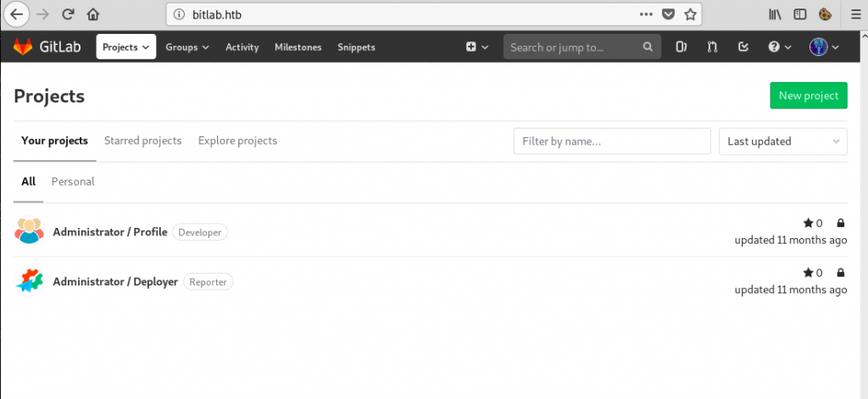
Task: Open the Firefox library icon
Action: (775, 14)
